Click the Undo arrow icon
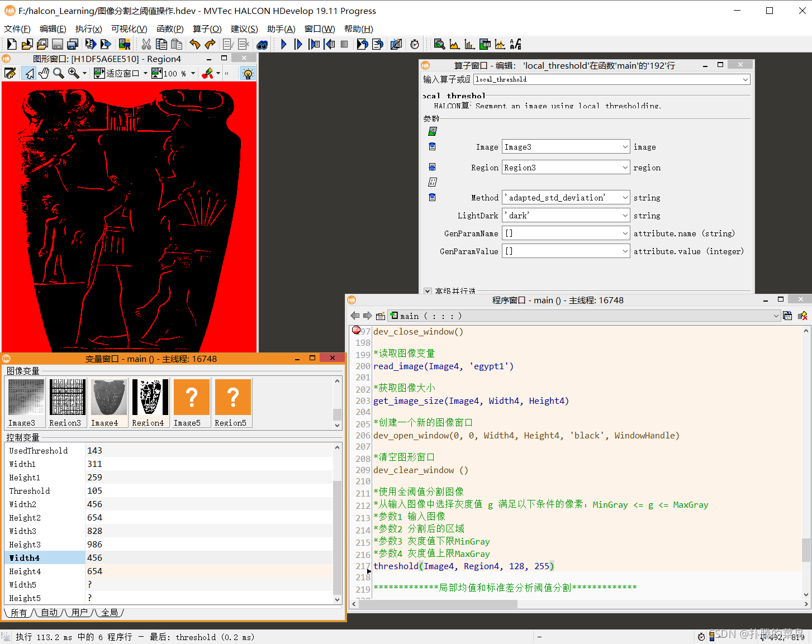This screenshot has height=644, width=812. (x=195, y=44)
